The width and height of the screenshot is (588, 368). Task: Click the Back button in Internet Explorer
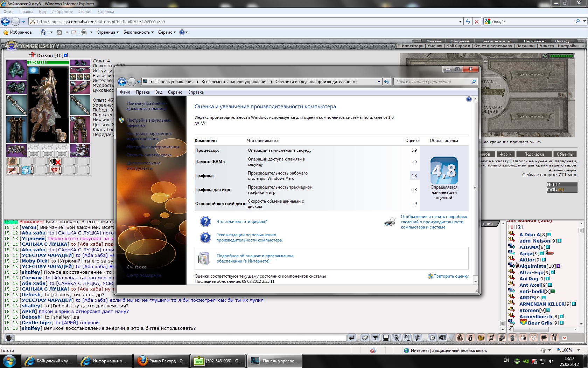[x=6, y=22]
